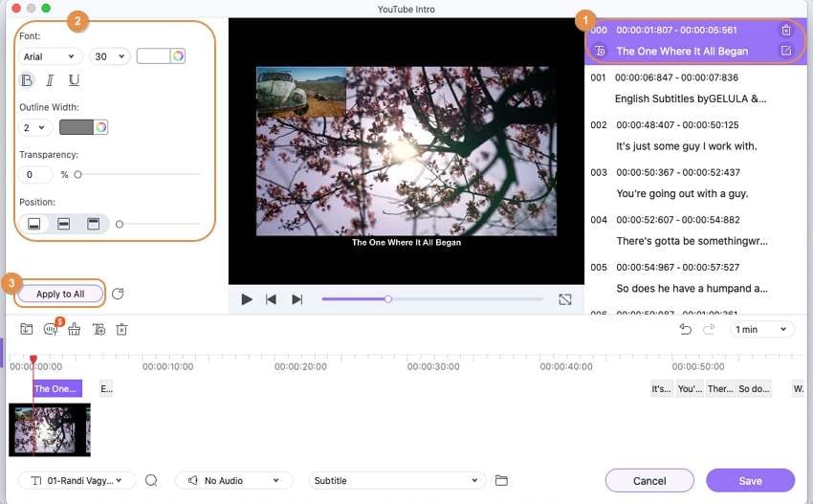
Task: Select subtitle 005 So does he have a hump
Action: pos(694,278)
